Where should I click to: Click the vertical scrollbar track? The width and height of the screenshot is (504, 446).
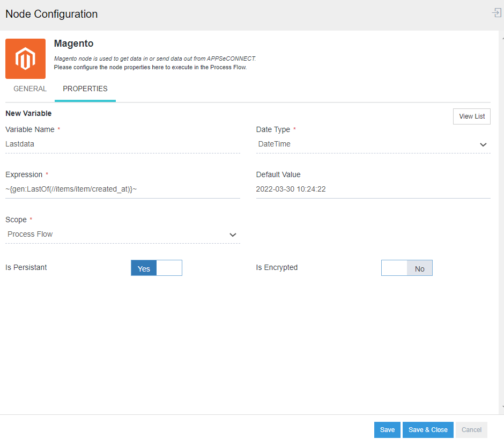click(x=501, y=215)
